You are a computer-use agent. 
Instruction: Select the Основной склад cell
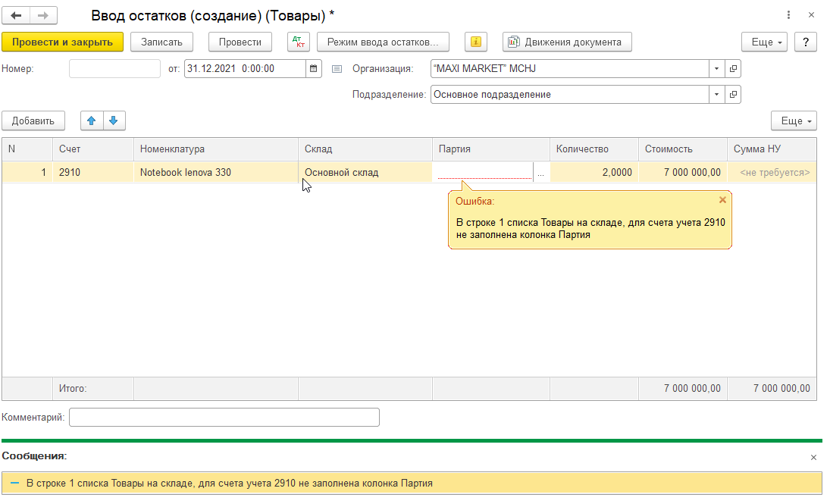click(x=365, y=172)
